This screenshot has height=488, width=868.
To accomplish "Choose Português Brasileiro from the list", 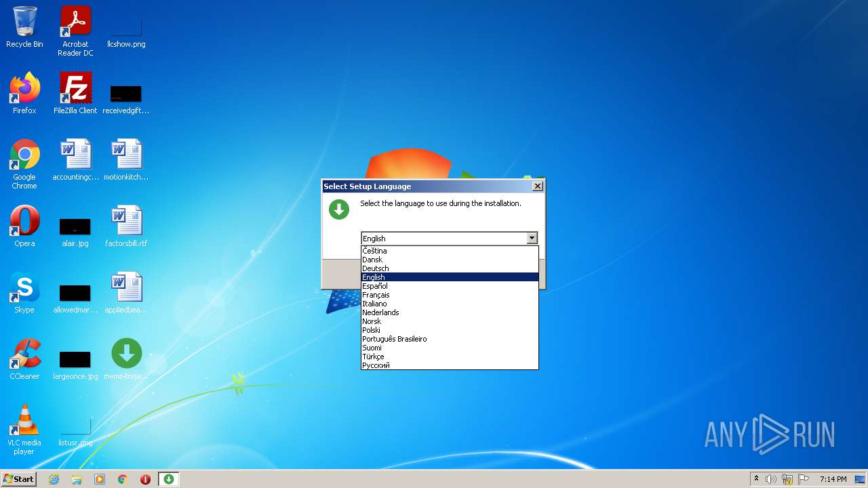I will 450,339.
